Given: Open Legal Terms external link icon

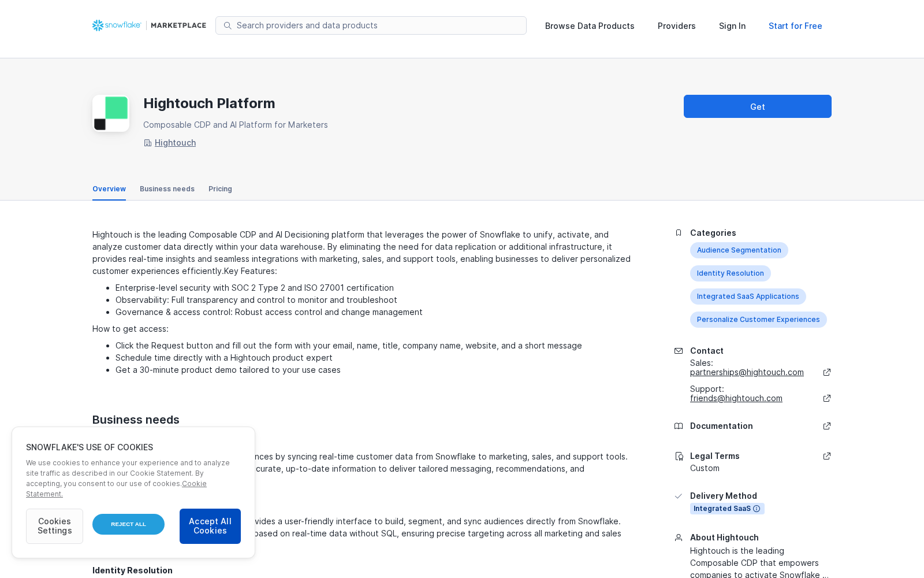Looking at the screenshot, I should (827, 456).
